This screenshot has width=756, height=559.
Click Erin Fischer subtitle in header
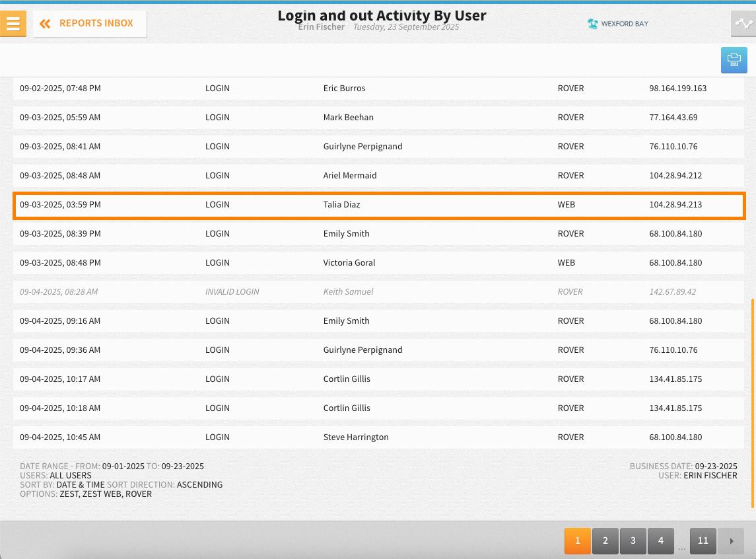point(321,27)
